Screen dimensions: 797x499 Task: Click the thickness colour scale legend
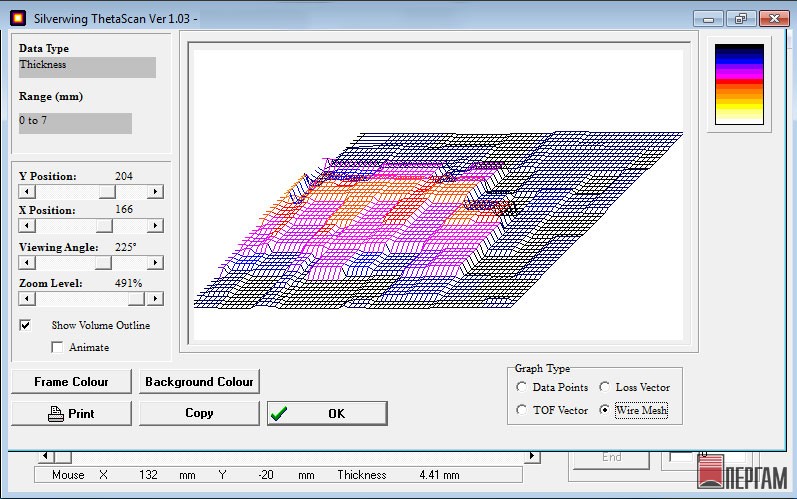(x=740, y=84)
